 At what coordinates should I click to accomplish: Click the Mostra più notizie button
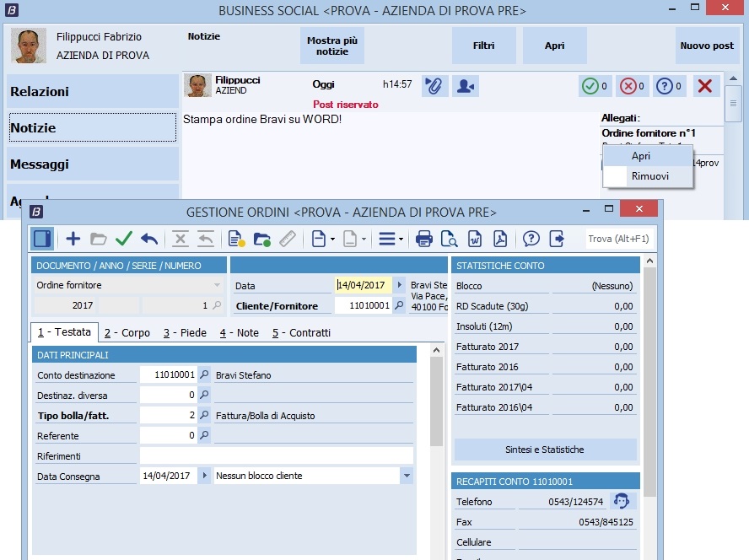pos(332,46)
